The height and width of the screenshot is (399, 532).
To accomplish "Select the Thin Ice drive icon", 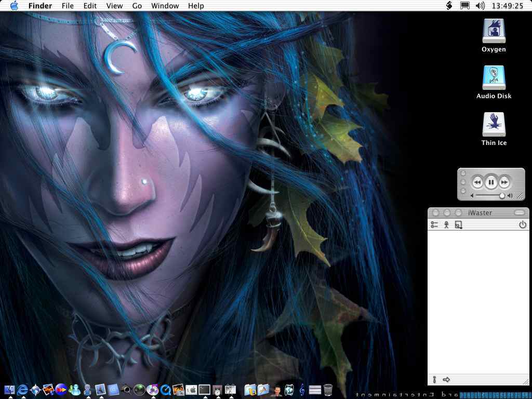I will tap(494, 125).
